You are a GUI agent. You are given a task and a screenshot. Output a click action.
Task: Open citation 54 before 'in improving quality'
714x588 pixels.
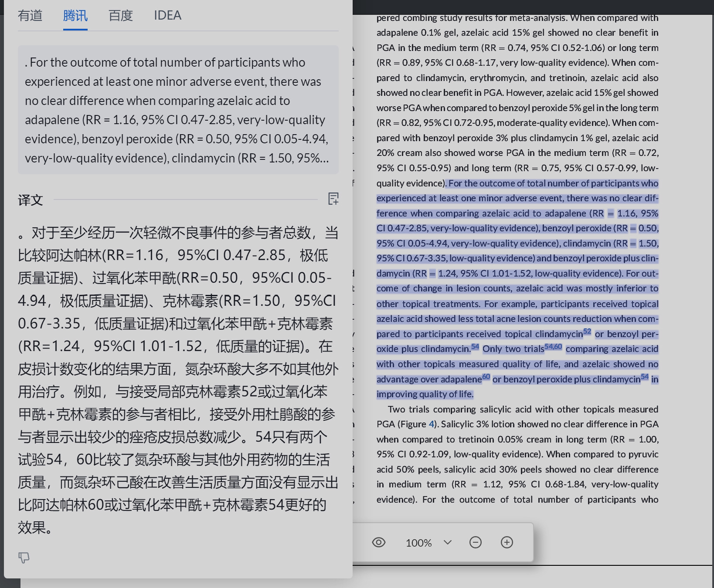pos(645,377)
